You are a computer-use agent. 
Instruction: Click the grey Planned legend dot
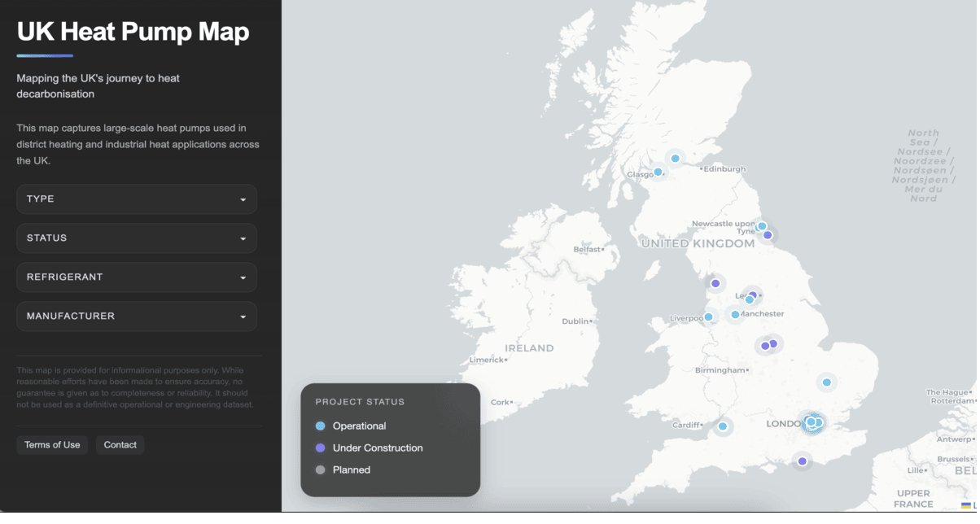tap(320, 470)
